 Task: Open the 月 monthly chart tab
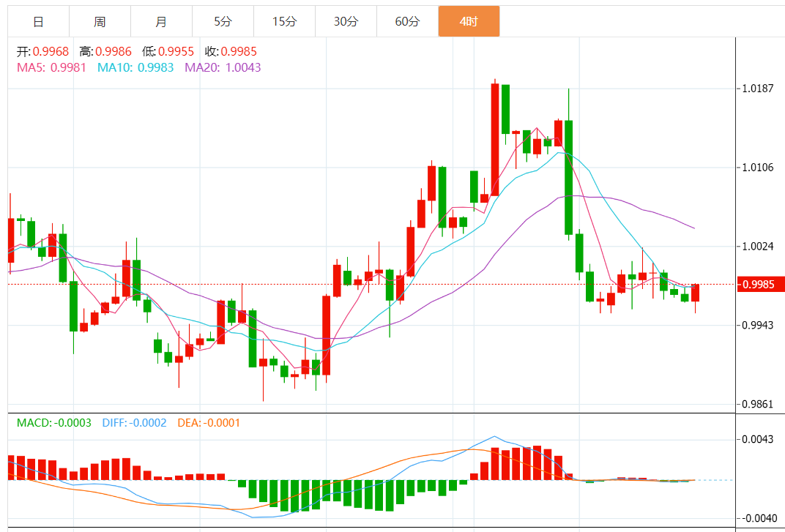pos(161,21)
